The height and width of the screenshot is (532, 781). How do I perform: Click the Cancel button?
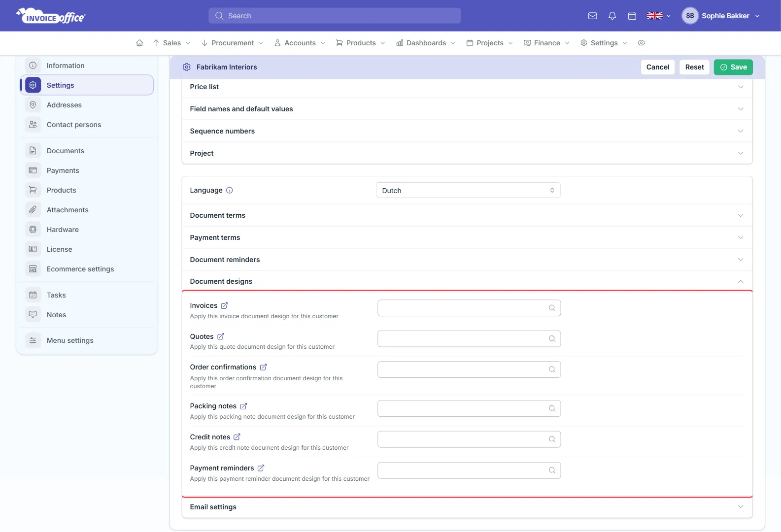[658, 67]
